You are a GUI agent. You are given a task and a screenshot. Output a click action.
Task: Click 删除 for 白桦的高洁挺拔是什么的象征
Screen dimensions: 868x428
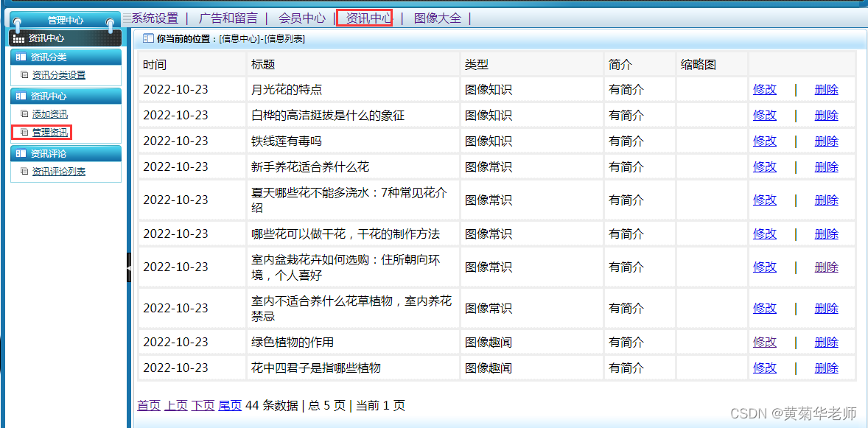tap(826, 115)
